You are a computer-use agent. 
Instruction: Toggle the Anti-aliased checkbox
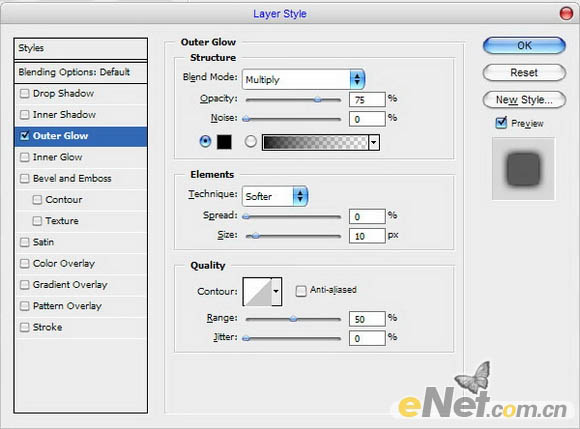coord(301,291)
